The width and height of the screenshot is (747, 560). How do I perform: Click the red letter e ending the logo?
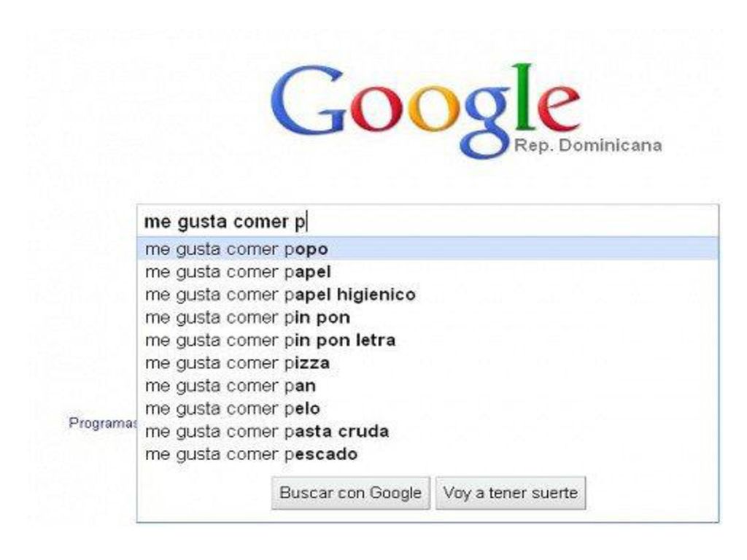tap(560, 109)
